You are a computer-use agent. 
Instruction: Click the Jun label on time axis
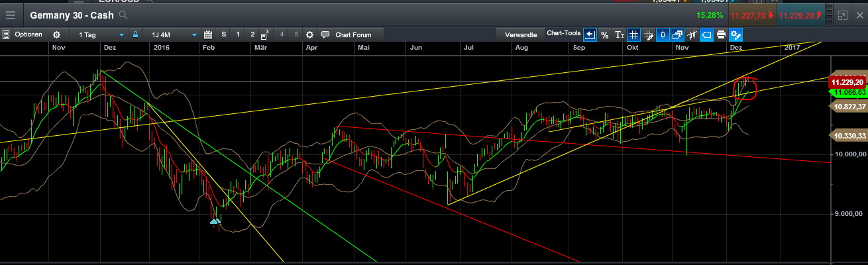point(416,48)
